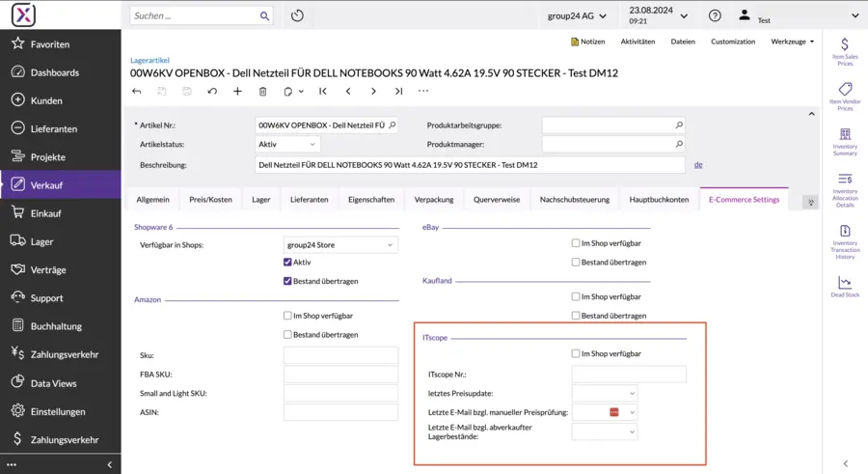Click the Amazon ASIN input field
Screen dimensions: 868x474
coord(340,412)
